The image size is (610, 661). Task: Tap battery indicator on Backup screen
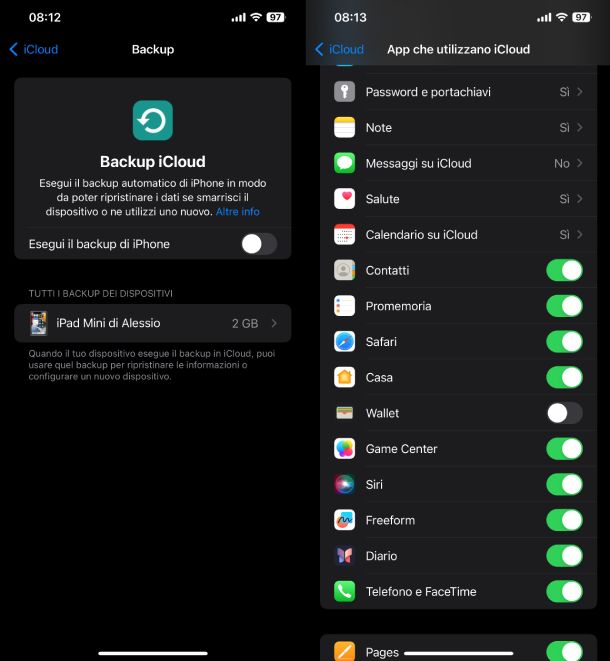[276, 17]
